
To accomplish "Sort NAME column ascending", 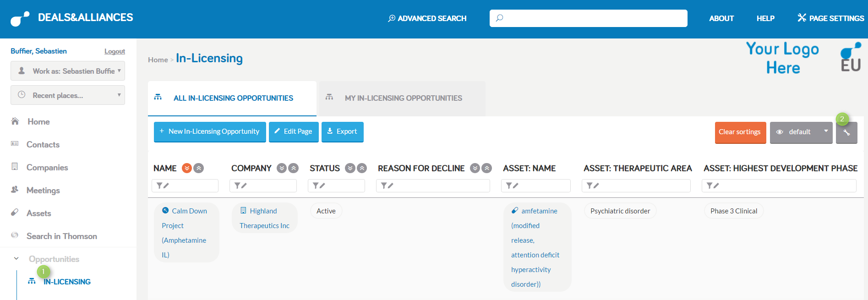I will tap(199, 168).
